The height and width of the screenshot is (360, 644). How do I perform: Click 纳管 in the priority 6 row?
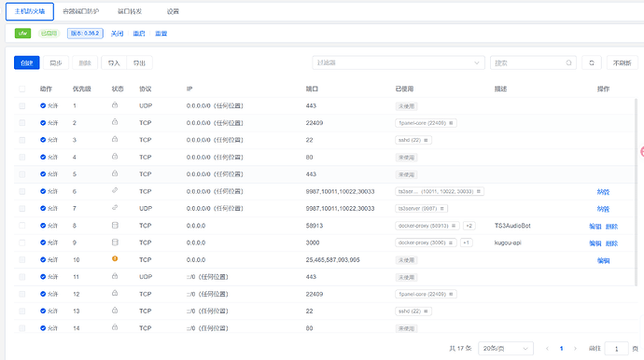click(603, 192)
